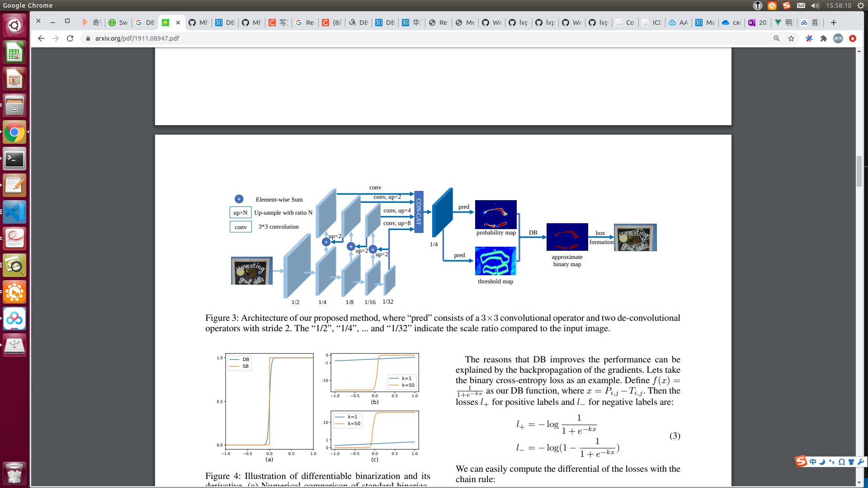868x488 pixels.
Task: Click the vertical scrollbar thumb
Action: 859,171
